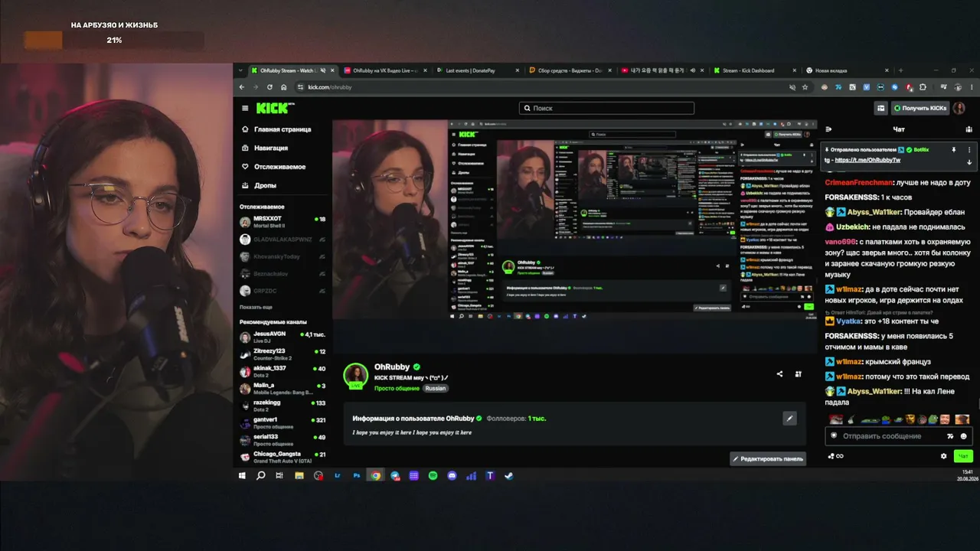Switch to OhRubby VK Видео Live tab
The width and height of the screenshot is (980, 551).
(384, 70)
